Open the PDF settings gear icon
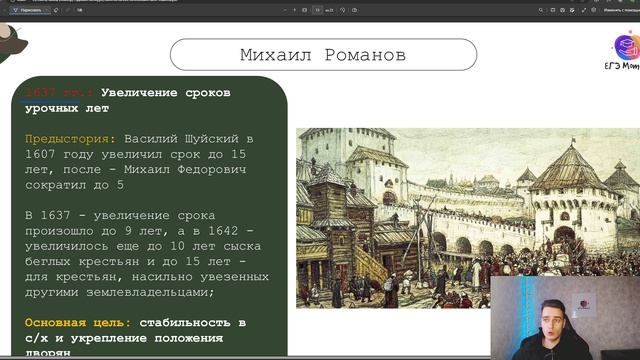640x360 pixels. click(x=594, y=10)
